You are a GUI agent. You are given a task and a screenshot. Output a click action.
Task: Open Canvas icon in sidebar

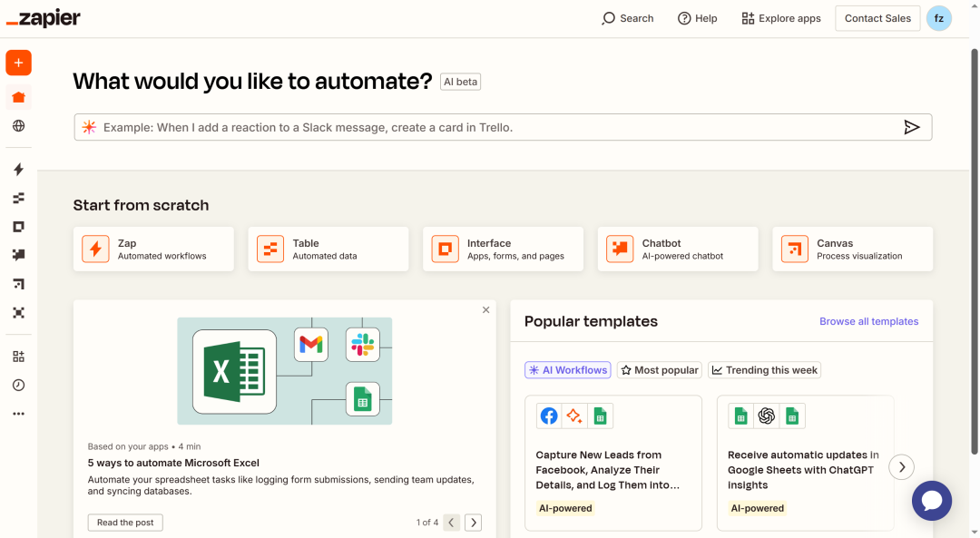19,284
